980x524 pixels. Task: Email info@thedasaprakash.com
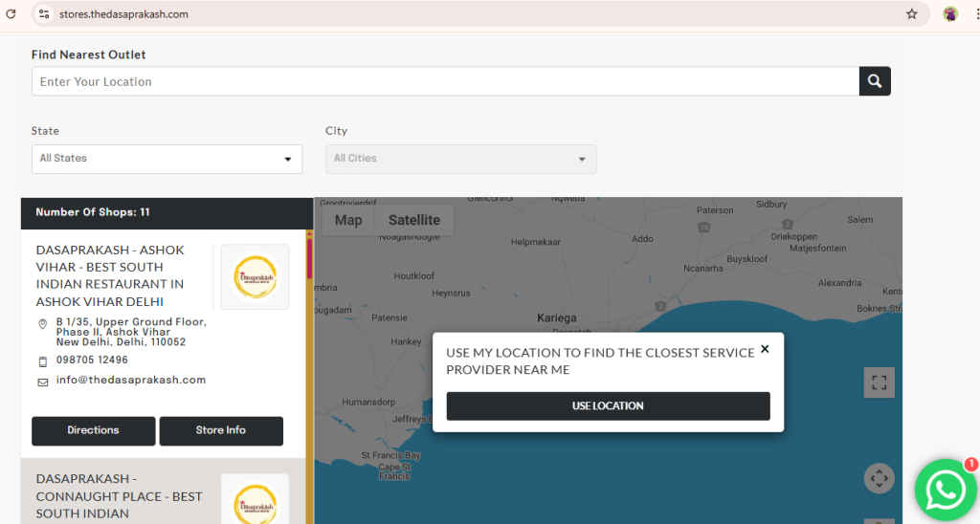(x=130, y=380)
